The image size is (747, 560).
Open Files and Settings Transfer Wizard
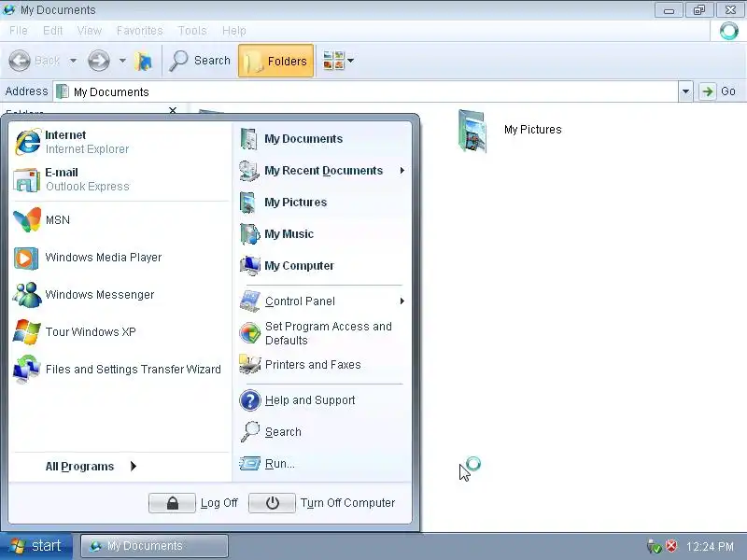(x=120, y=369)
